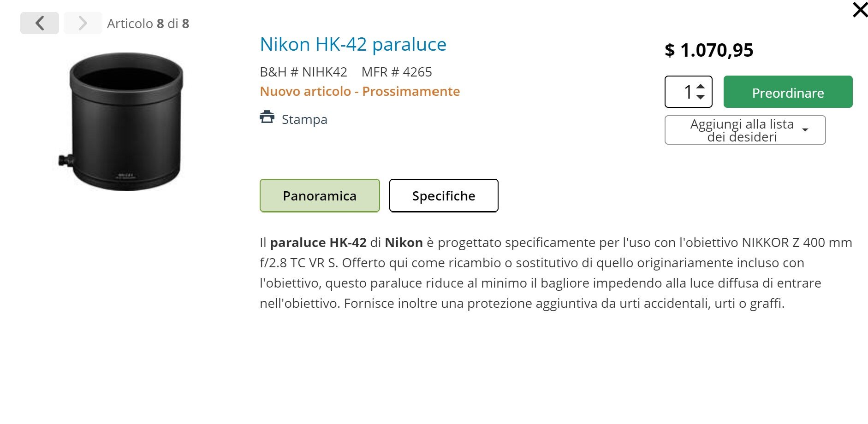Click the printer icon beside Stampa
The image size is (868, 424).
coord(267,118)
